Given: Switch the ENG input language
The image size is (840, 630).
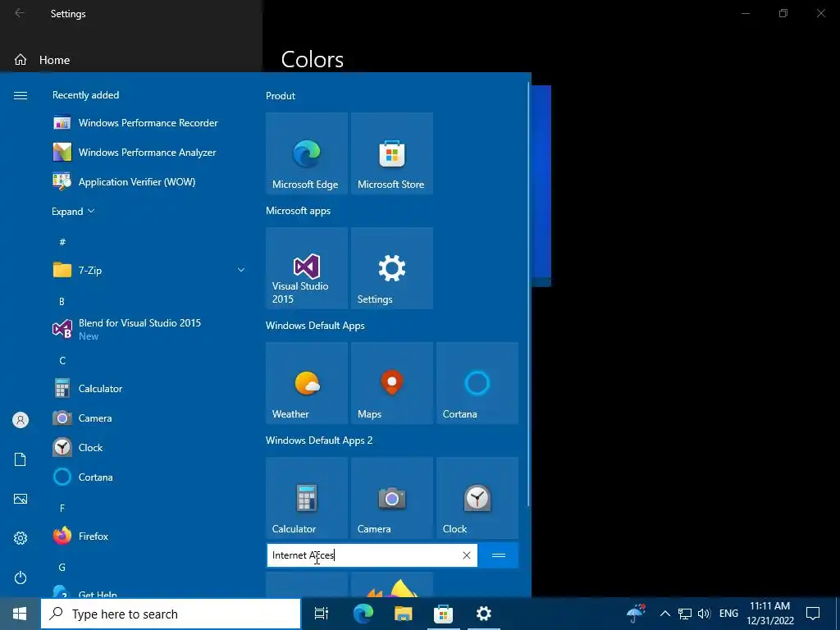Looking at the screenshot, I should pos(728,614).
